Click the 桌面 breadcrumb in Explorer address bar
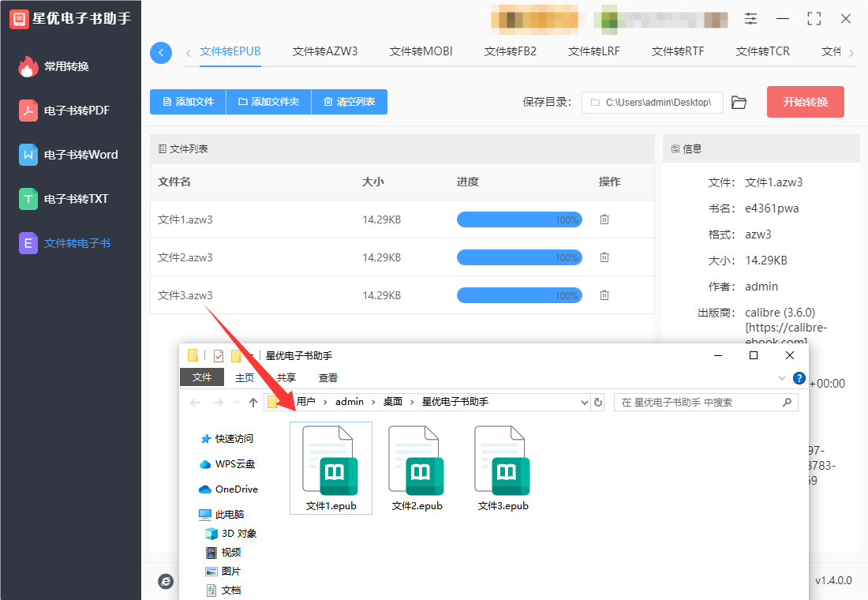 393,402
